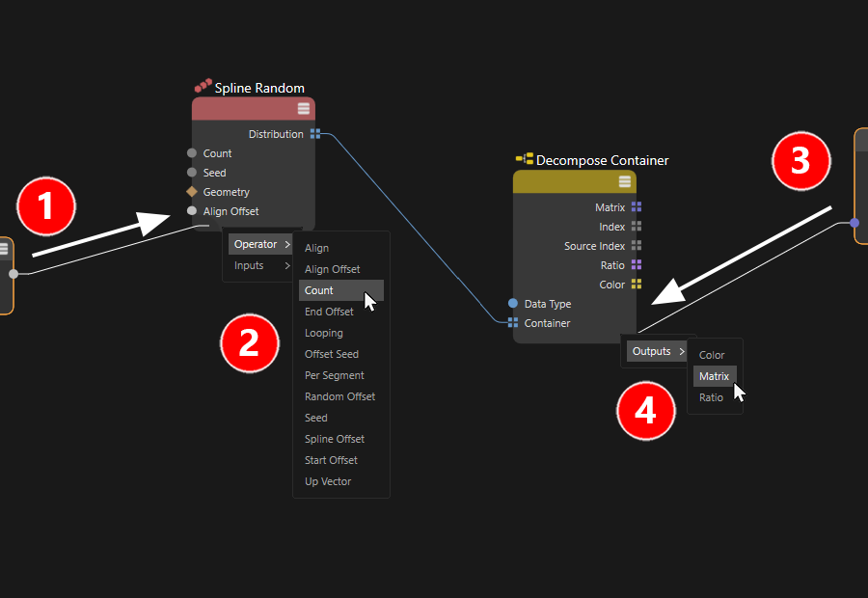Click the Count input port on Spline Random

point(192,152)
